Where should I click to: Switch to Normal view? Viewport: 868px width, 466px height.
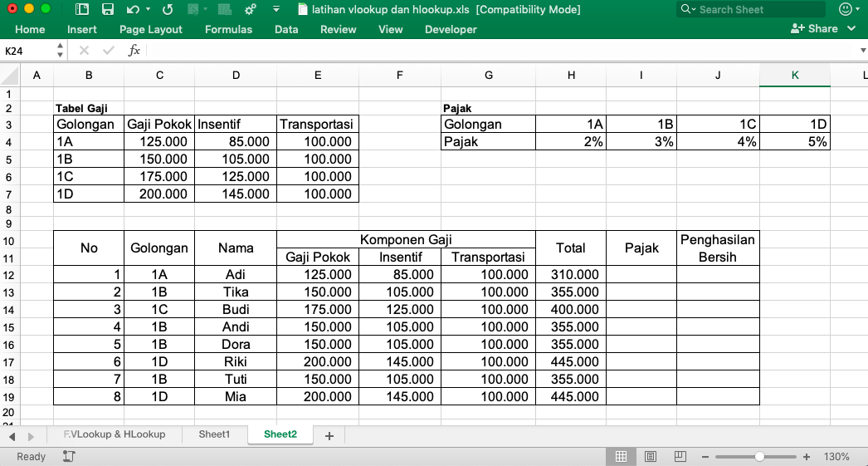621,457
